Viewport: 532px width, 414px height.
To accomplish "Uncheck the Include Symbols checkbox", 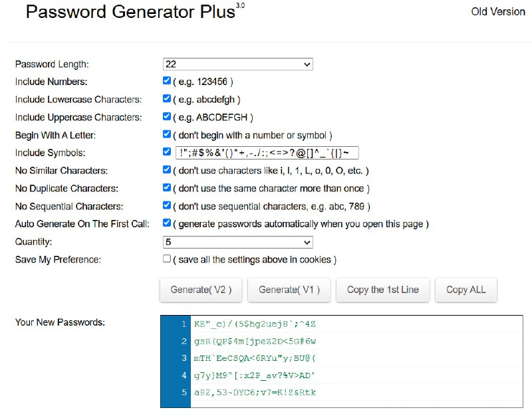I will pos(167,152).
